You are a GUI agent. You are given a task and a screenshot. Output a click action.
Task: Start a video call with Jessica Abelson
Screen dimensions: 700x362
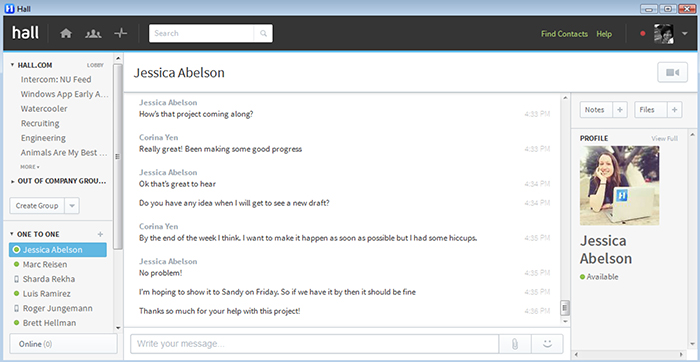[x=672, y=72]
